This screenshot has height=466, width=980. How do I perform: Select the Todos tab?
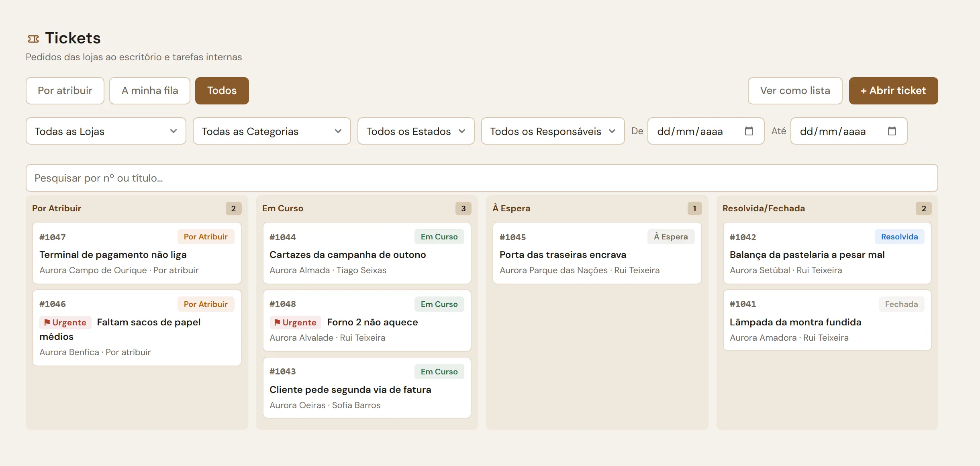tap(222, 91)
